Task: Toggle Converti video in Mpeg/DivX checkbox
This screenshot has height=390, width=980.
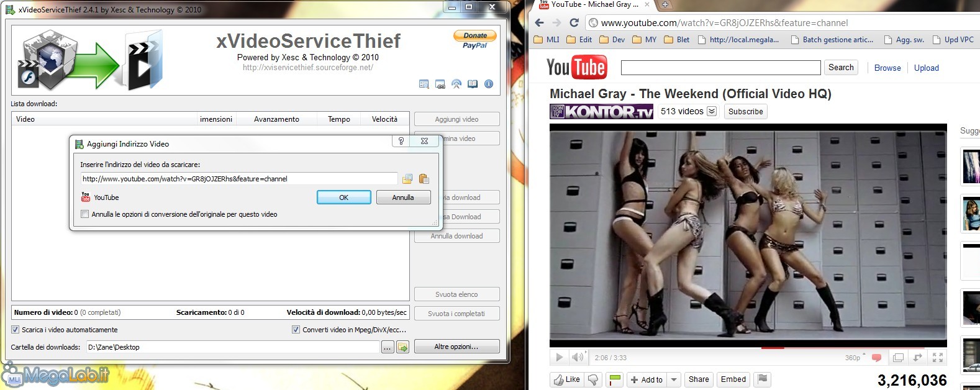Action: tap(296, 330)
